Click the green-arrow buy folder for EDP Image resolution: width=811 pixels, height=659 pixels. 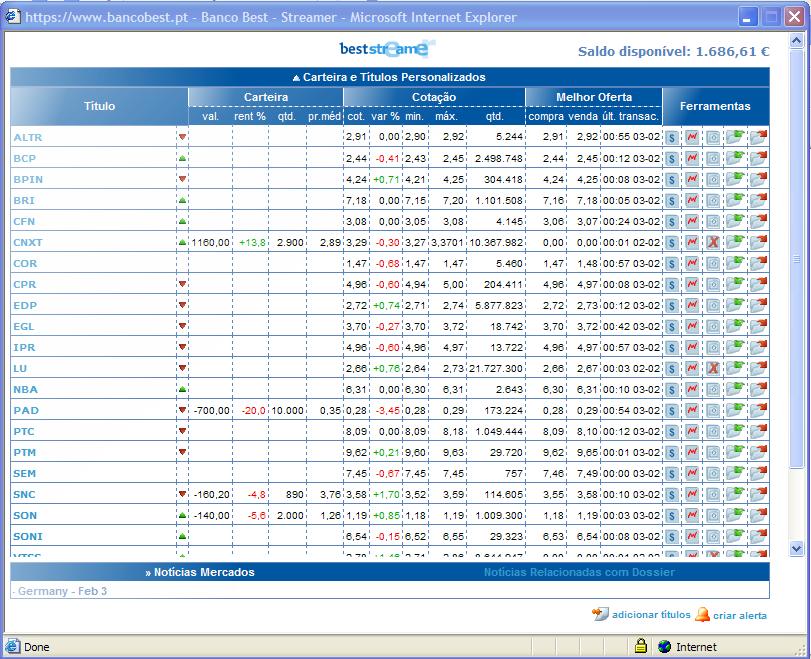pos(735,305)
